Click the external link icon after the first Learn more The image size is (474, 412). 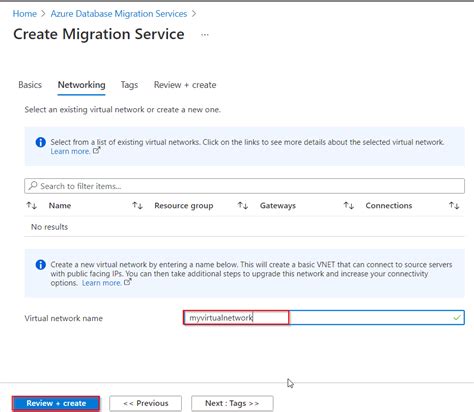[96, 150]
